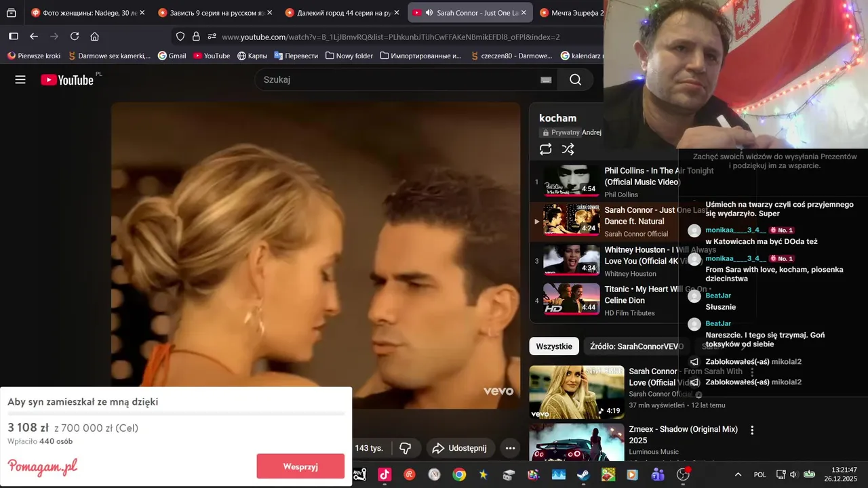This screenshot has height=488, width=868.
Task: Open Microsoft Teams from the taskbar
Action: click(x=658, y=474)
